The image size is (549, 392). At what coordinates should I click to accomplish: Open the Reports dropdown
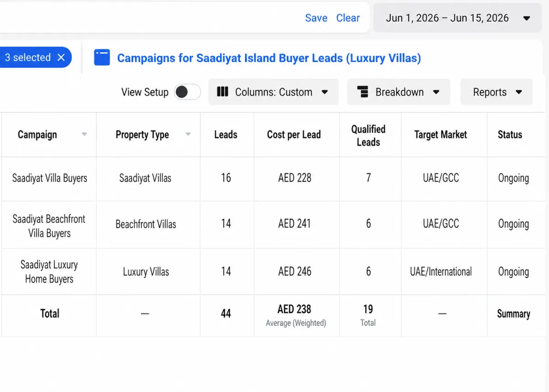497,92
